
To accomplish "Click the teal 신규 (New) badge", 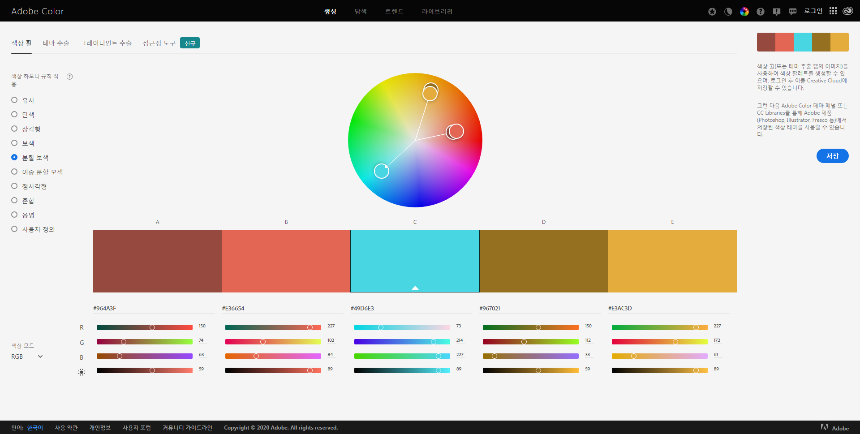I will [x=190, y=43].
